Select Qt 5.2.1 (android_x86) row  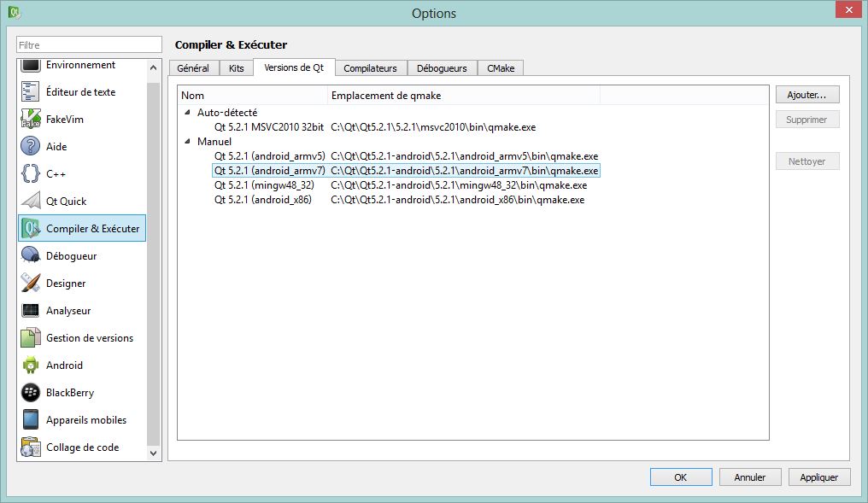pyautogui.click(x=263, y=199)
